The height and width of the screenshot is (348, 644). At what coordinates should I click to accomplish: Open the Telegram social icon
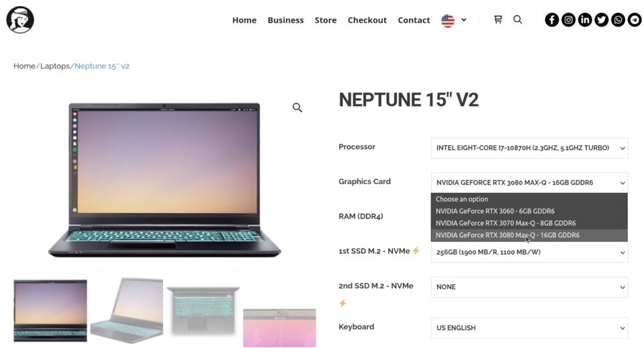click(635, 19)
